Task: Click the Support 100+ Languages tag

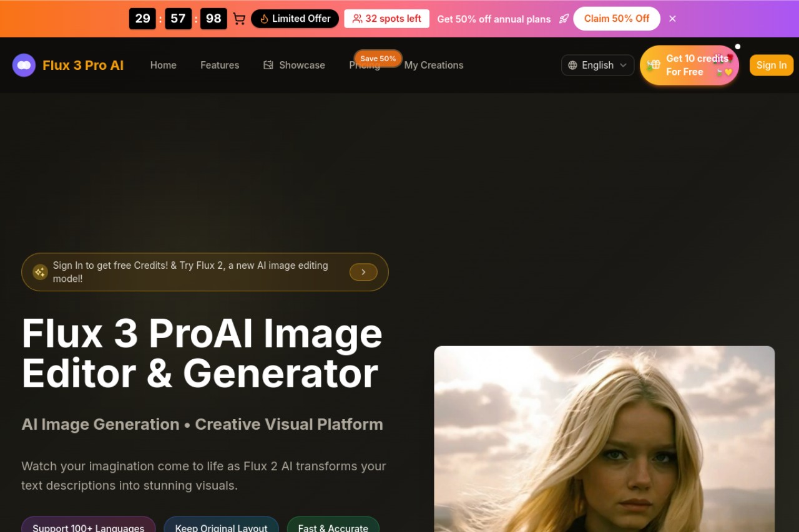Action: click(x=89, y=526)
